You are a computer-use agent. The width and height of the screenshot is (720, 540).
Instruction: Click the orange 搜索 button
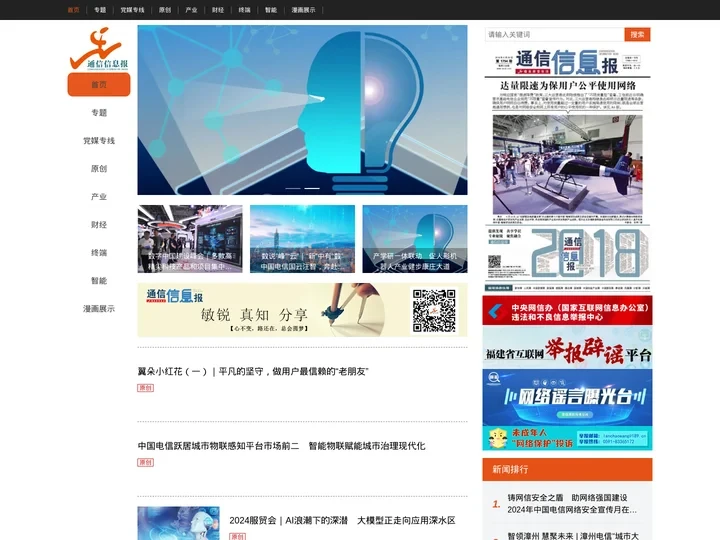pos(637,34)
